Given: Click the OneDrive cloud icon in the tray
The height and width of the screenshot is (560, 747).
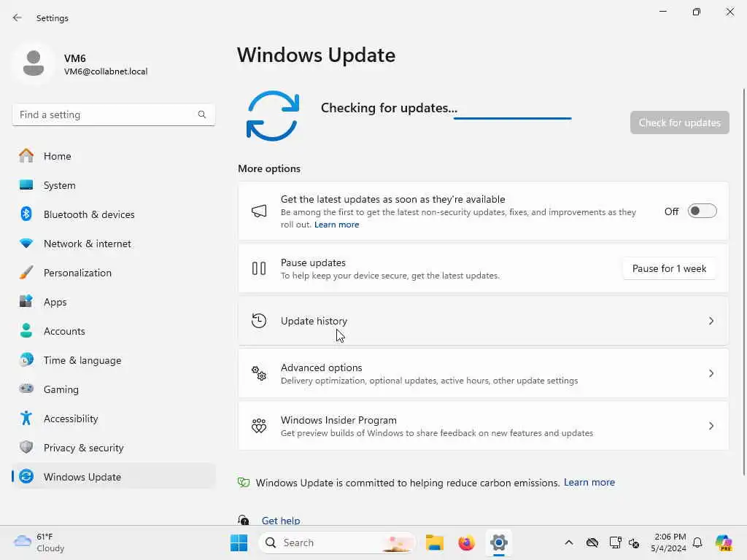Looking at the screenshot, I should point(592,542).
